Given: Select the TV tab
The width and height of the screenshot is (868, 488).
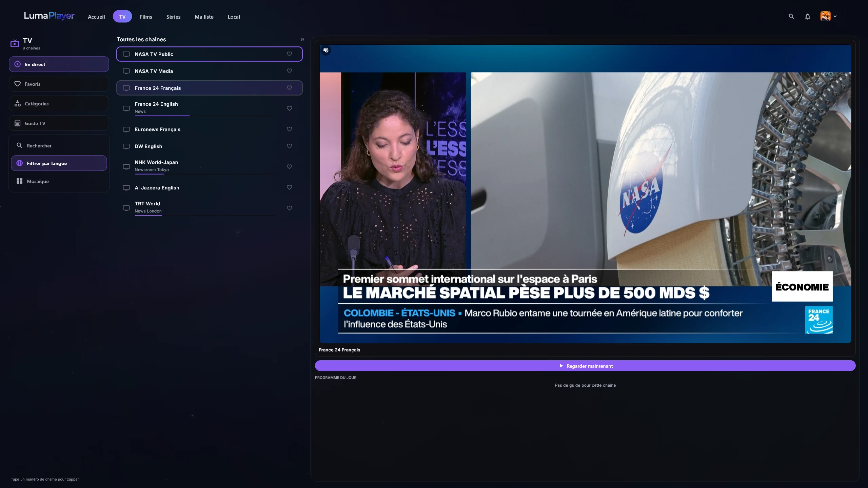Looking at the screenshot, I should point(122,16).
